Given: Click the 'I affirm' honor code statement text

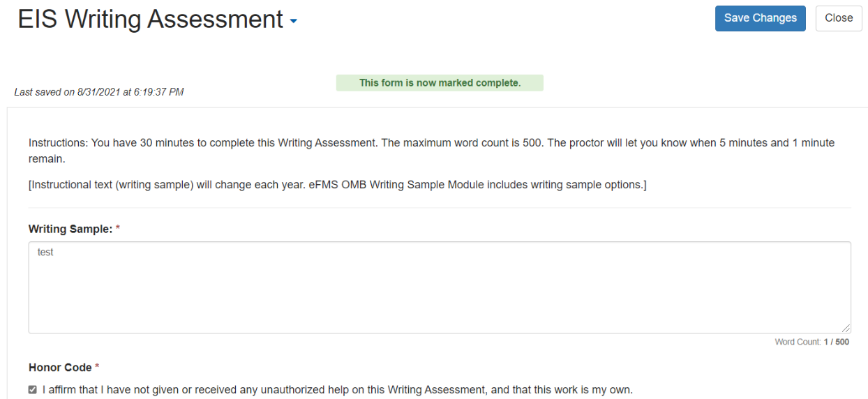Looking at the screenshot, I should point(338,390).
